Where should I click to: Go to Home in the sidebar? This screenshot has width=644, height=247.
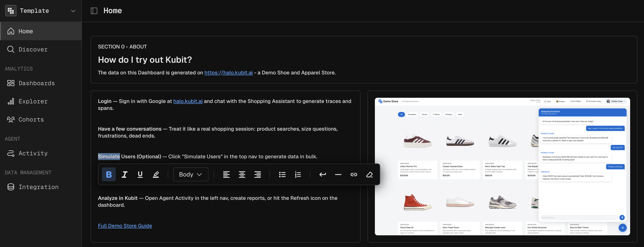[41, 31]
